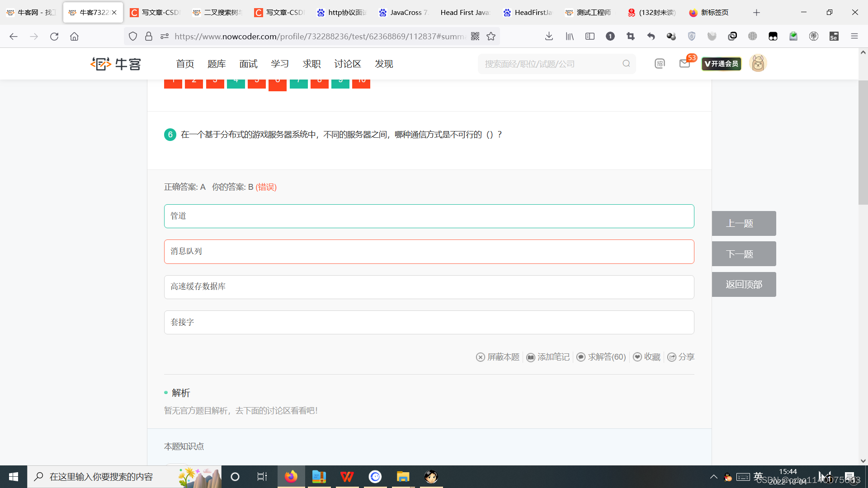Click 收藏 to favorite this question

[647, 357]
